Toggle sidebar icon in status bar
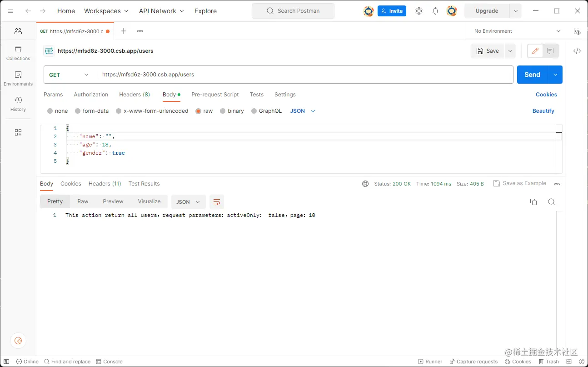 7,362
